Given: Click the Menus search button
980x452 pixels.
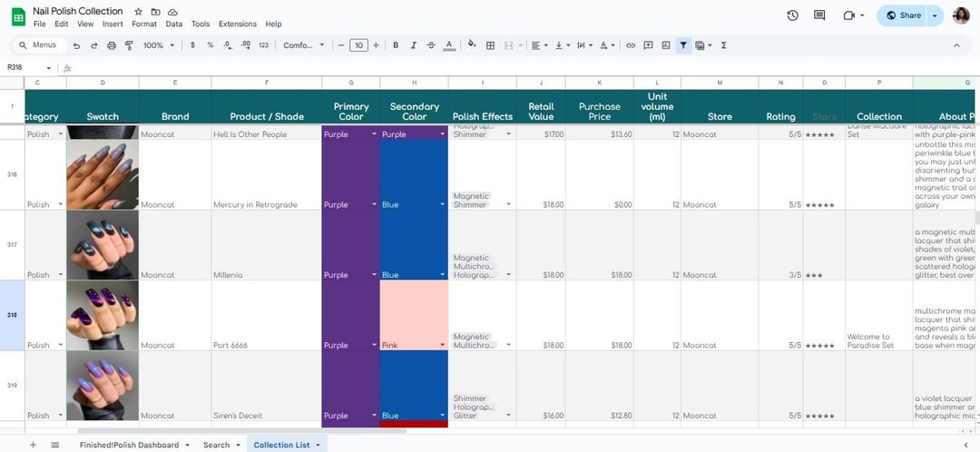Looking at the screenshot, I should (37, 45).
